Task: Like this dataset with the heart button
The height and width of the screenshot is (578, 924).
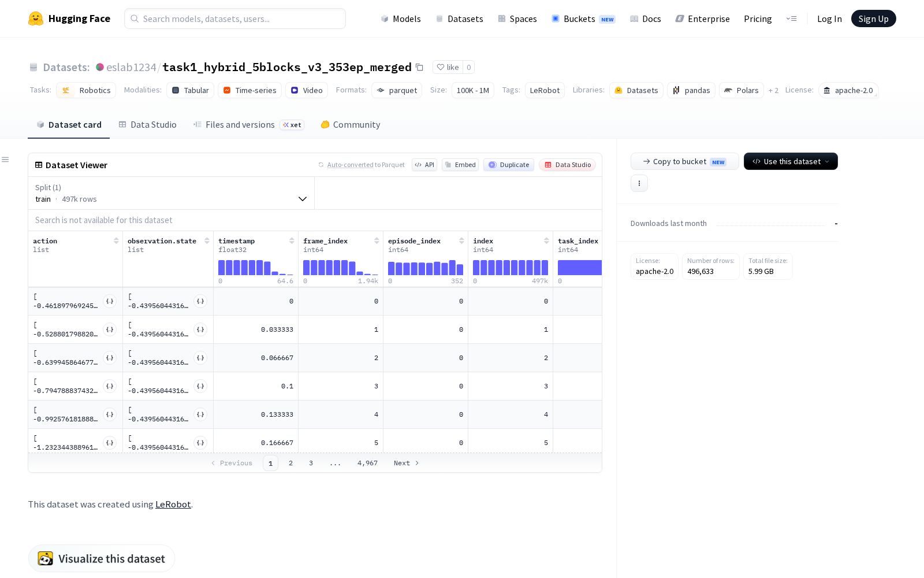Action: [x=448, y=67]
